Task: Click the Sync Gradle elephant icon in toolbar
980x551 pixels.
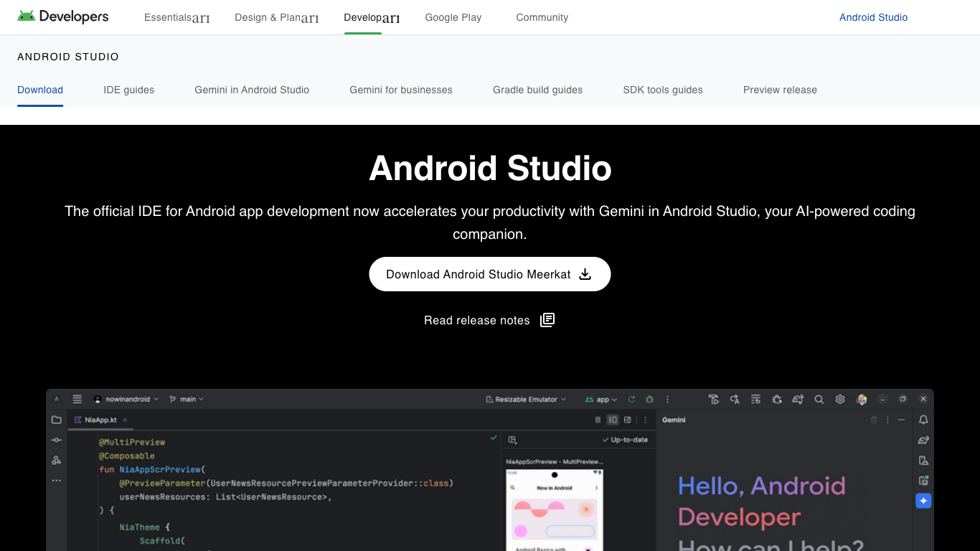Action: [x=798, y=400]
